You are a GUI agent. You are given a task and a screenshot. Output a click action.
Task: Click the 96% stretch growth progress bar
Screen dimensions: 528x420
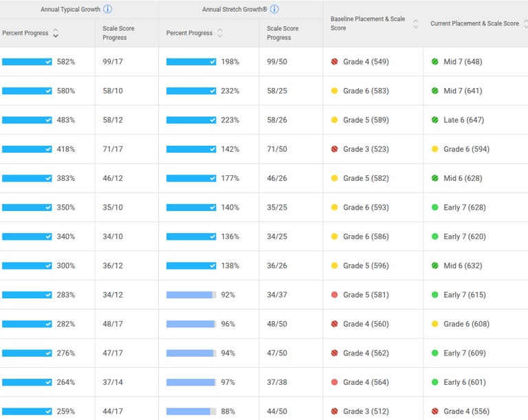point(191,324)
